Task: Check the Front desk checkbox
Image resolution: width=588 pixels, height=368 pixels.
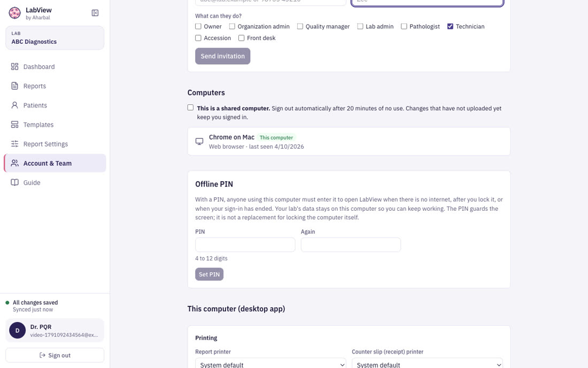Action: click(x=242, y=38)
